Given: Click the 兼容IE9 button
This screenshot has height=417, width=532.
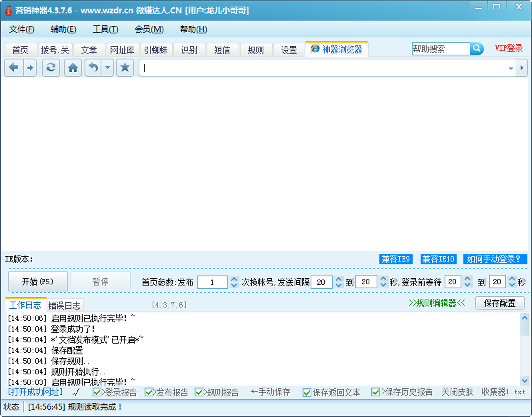Looking at the screenshot, I should 395,259.
